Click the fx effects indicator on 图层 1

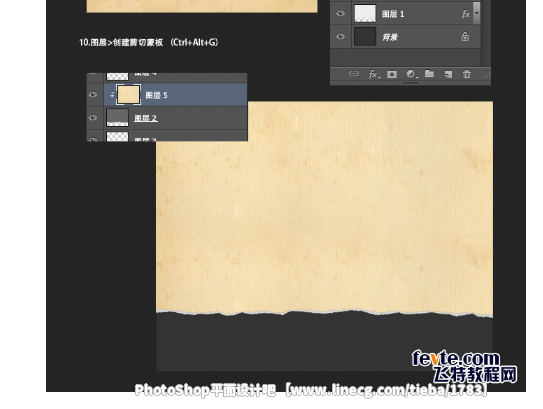(465, 14)
